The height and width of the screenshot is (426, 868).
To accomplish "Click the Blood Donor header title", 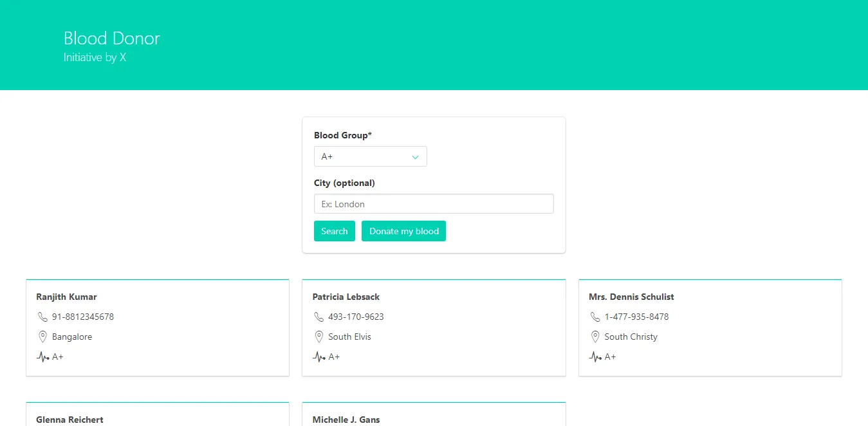I will tap(112, 38).
